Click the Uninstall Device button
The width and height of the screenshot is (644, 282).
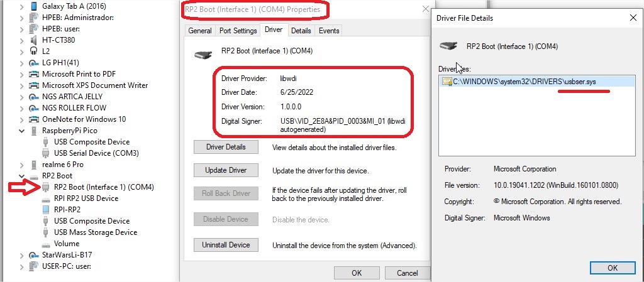(226, 245)
